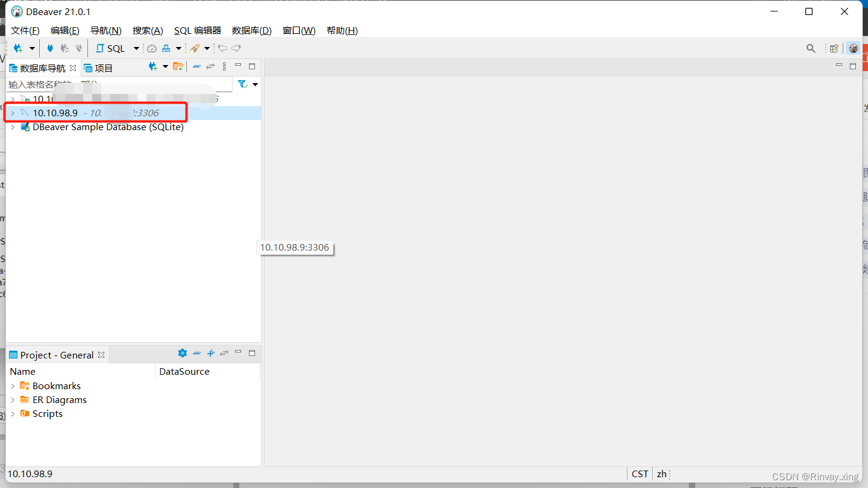Click the funnel filter icon in navigator
The image size is (868, 488).
(x=242, y=84)
